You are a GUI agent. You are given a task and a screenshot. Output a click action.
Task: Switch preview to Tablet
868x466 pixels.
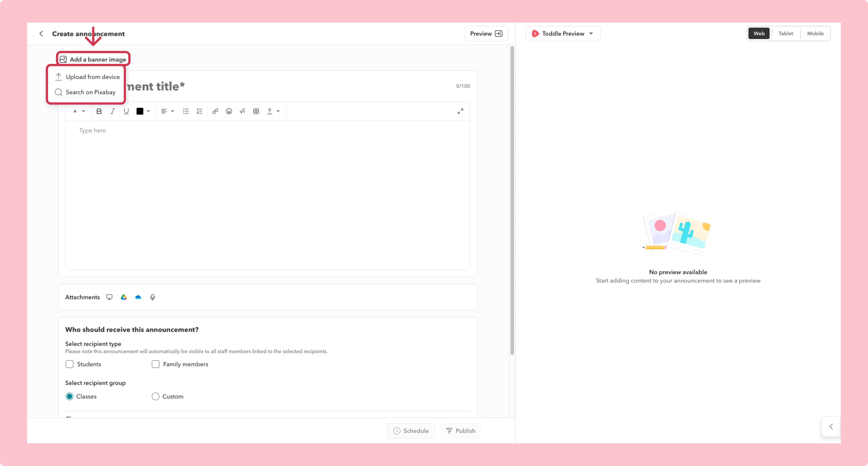785,33
